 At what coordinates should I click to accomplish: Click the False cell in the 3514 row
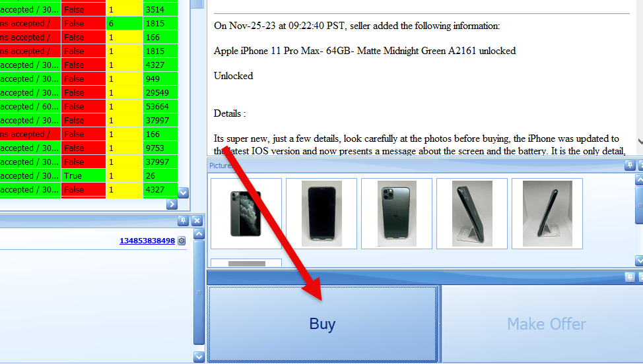point(84,9)
